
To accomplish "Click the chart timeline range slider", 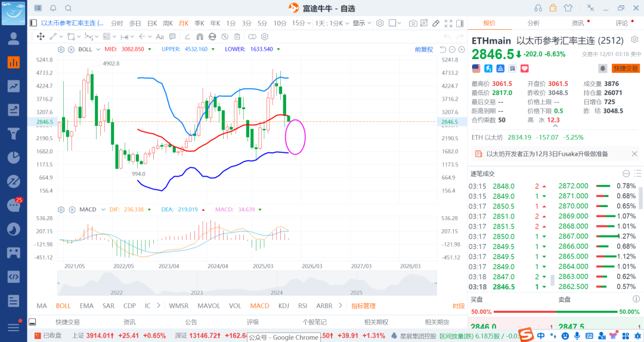I will point(239,284).
